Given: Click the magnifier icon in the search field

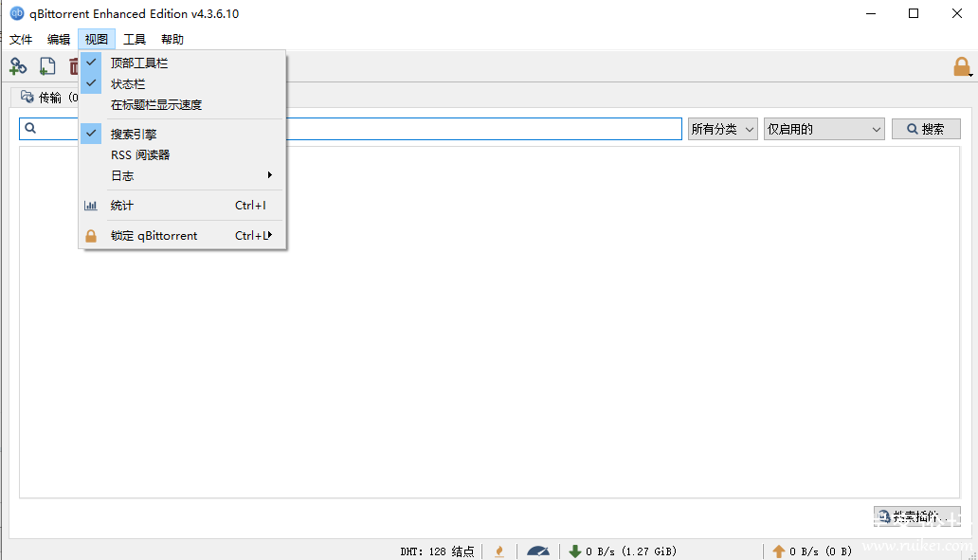Looking at the screenshot, I should (30, 129).
